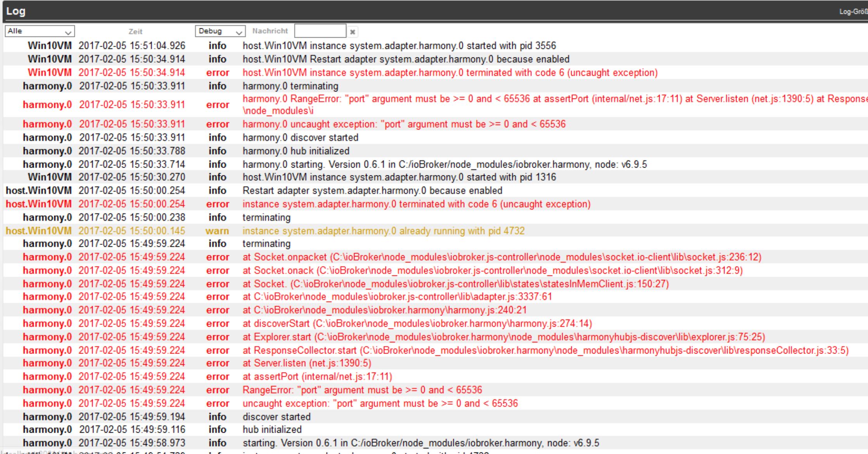Select message 'host.Win10VM Restart adapter' at 15:50:34.914
This screenshot has height=454, width=868.
coord(406,59)
